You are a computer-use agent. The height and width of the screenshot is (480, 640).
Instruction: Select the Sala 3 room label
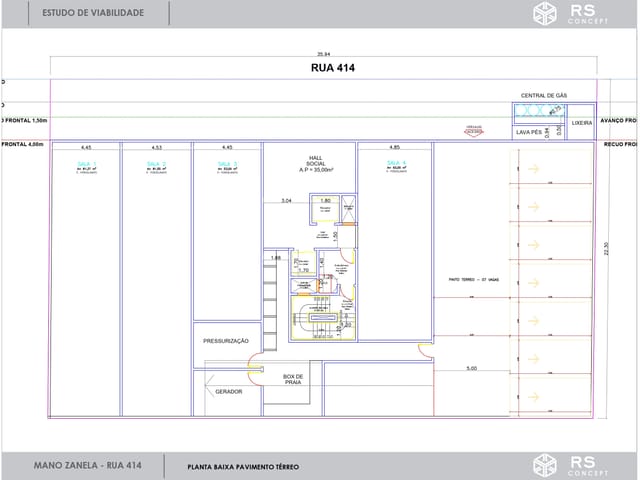click(x=227, y=164)
